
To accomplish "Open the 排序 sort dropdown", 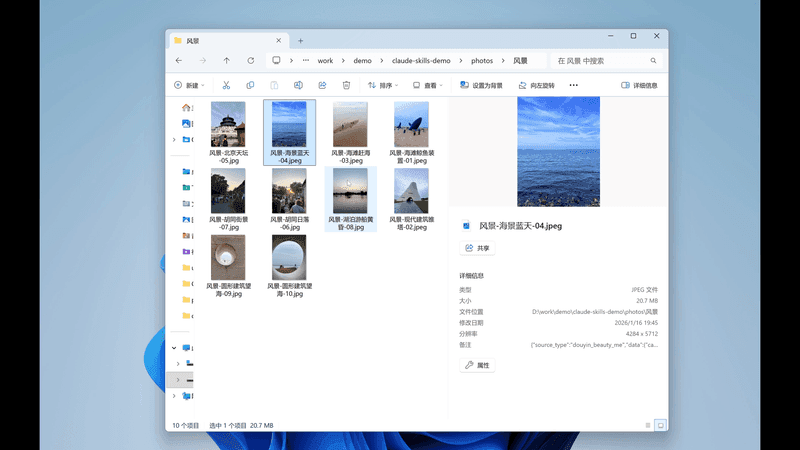I will [x=384, y=86].
